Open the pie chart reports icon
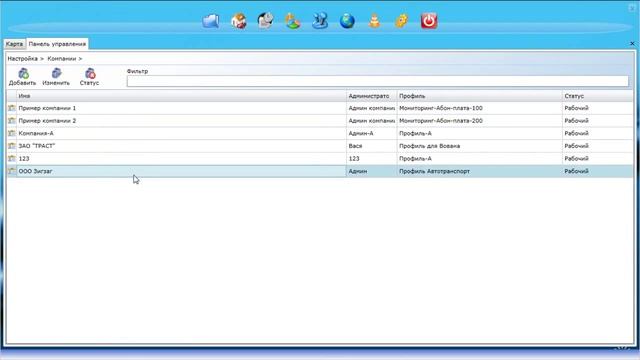 [x=292, y=21]
